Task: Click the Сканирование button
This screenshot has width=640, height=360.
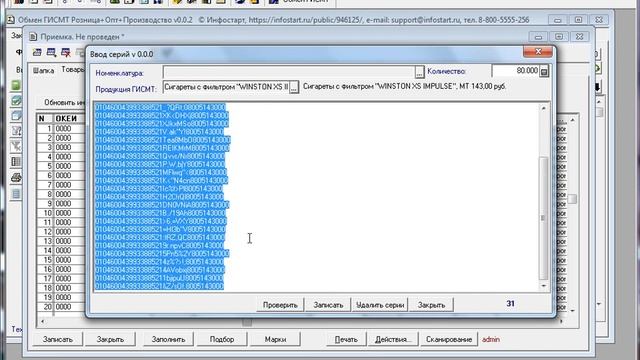Action: 449,339
